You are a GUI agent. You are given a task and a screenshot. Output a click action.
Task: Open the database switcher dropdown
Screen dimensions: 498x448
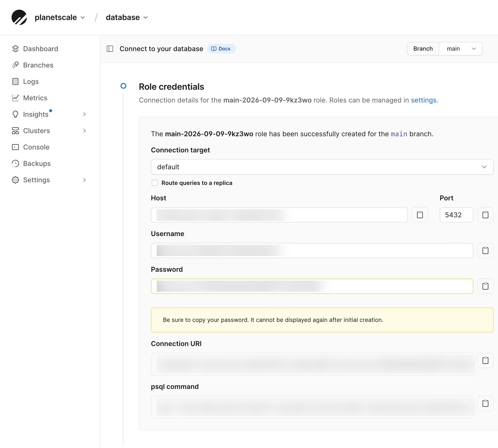tap(127, 17)
